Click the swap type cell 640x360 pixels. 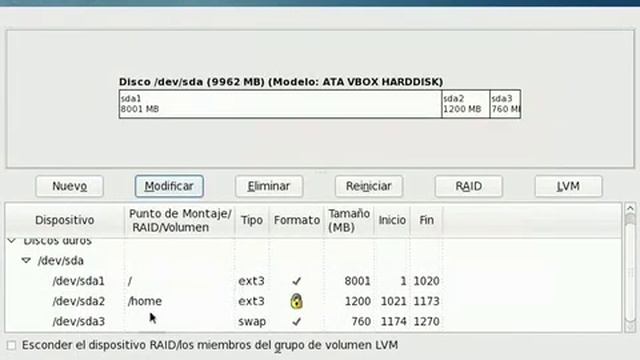252,322
